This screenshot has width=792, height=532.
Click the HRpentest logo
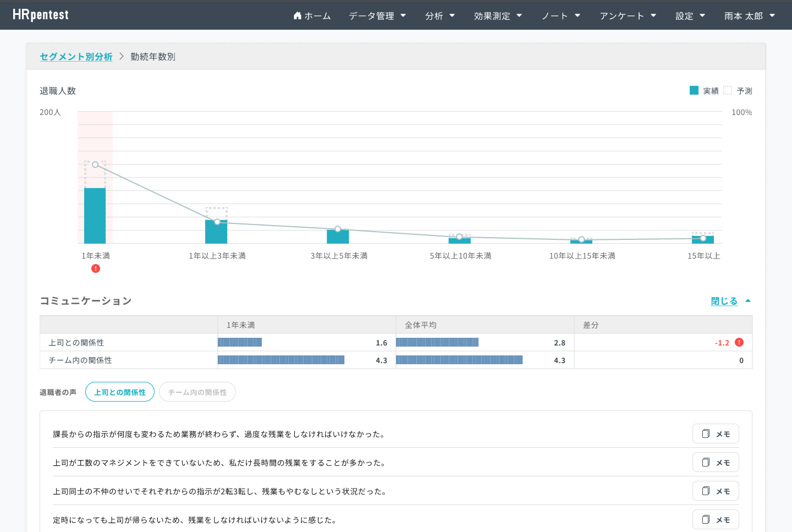(41, 15)
